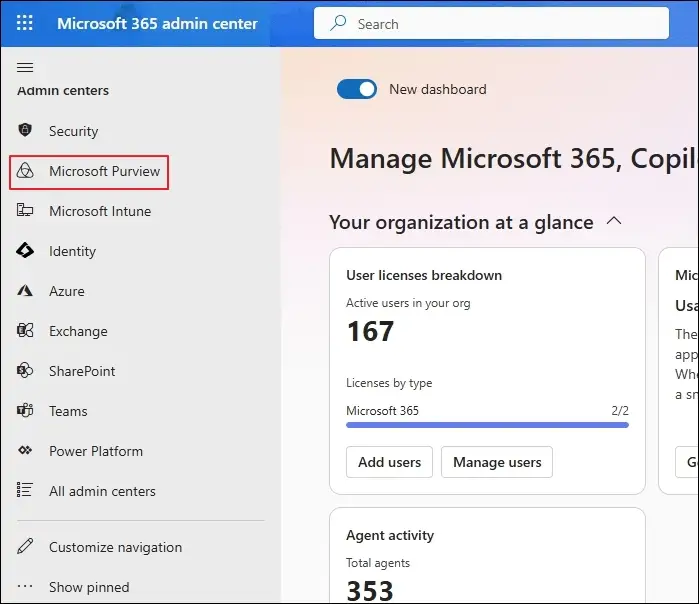Open Teams admin center
The height and width of the screenshot is (604, 699).
pos(68,411)
